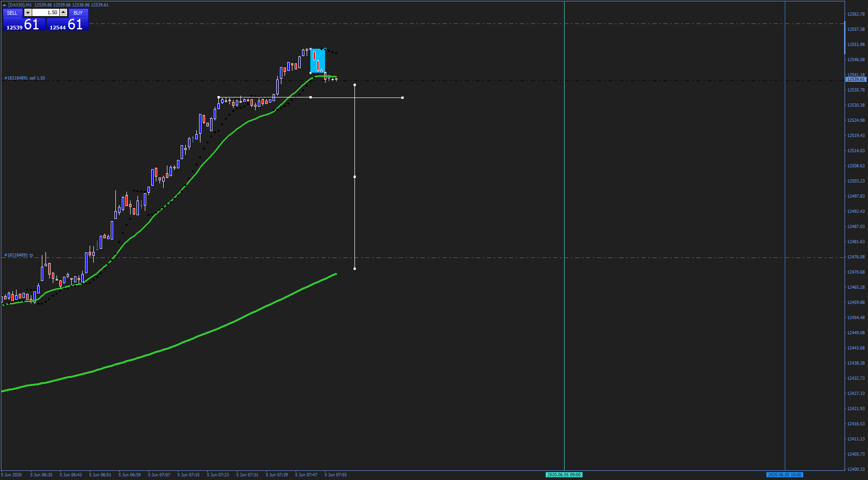Click the '5 Jun 06:35' time axis label
The image size is (868, 480).
(41, 475)
